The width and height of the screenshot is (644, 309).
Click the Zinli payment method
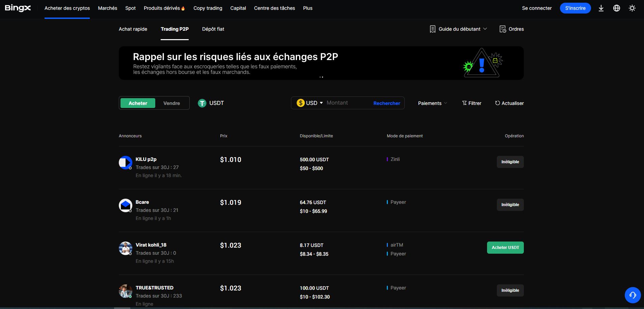pyautogui.click(x=395, y=159)
